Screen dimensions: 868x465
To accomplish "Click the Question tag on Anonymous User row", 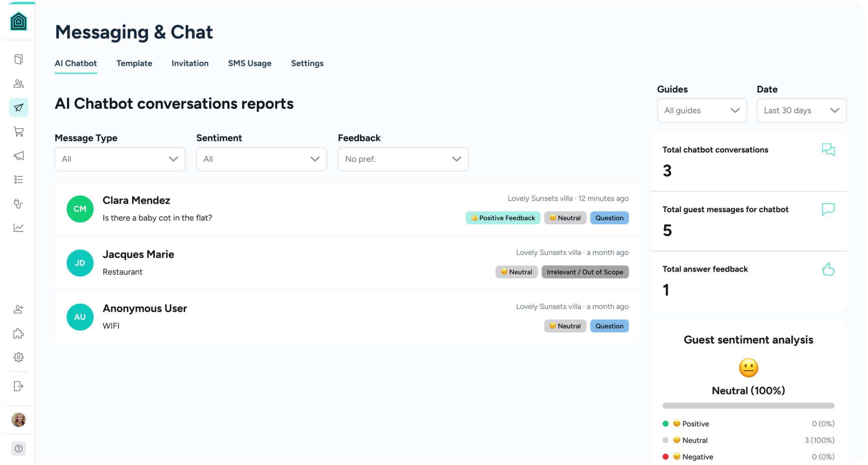I will (x=609, y=326).
